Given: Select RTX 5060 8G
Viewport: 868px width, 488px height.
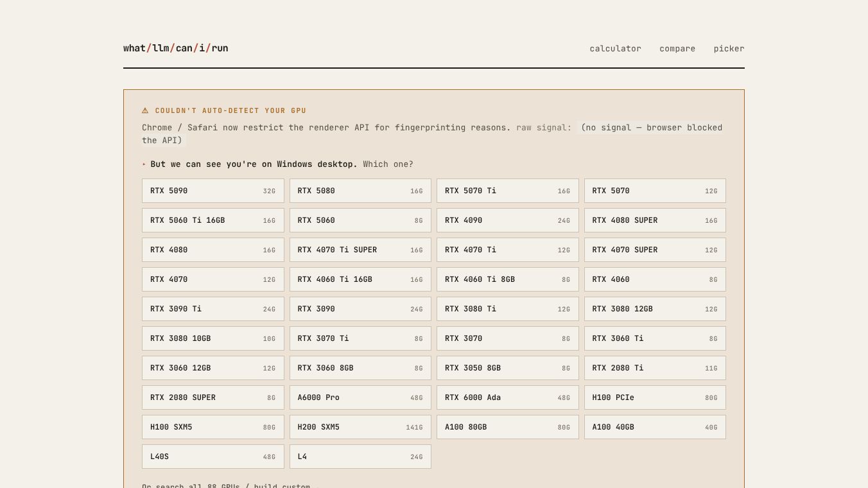Looking at the screenshot, I should [x=360, y=220].
